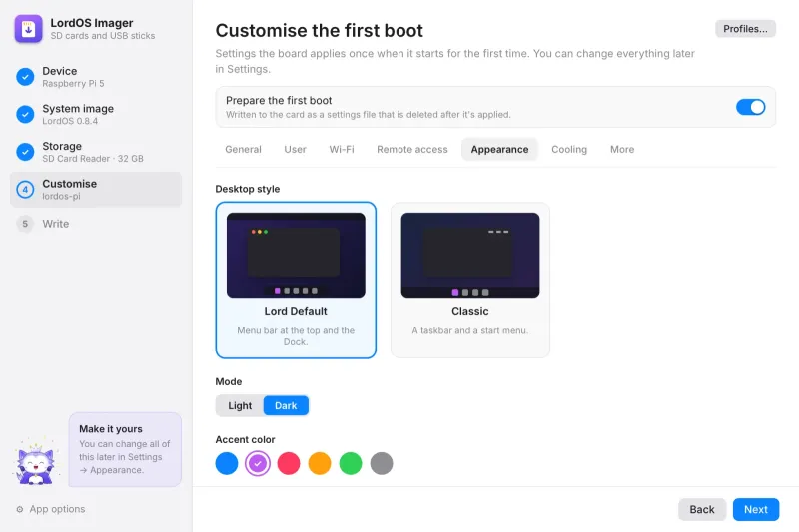Click the Device step checkmark icon
This screenshot has width=799, height=532.
[25, 77]
